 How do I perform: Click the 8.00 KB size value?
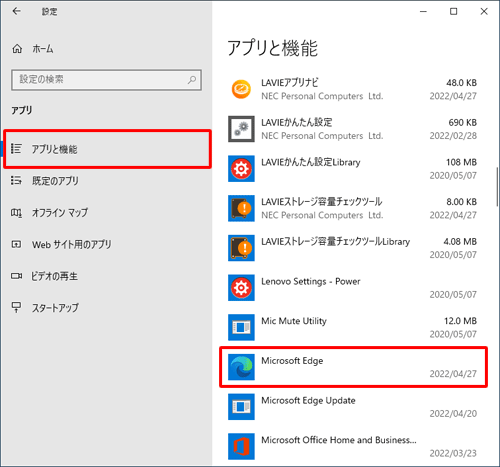[x=462, y=202]
